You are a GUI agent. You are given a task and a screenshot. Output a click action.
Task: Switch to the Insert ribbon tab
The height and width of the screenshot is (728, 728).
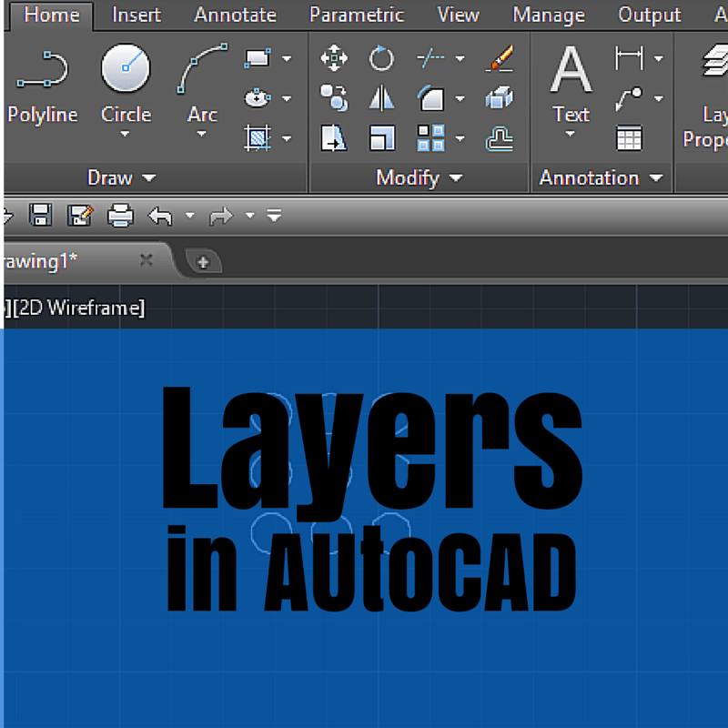tap(136, 15)
